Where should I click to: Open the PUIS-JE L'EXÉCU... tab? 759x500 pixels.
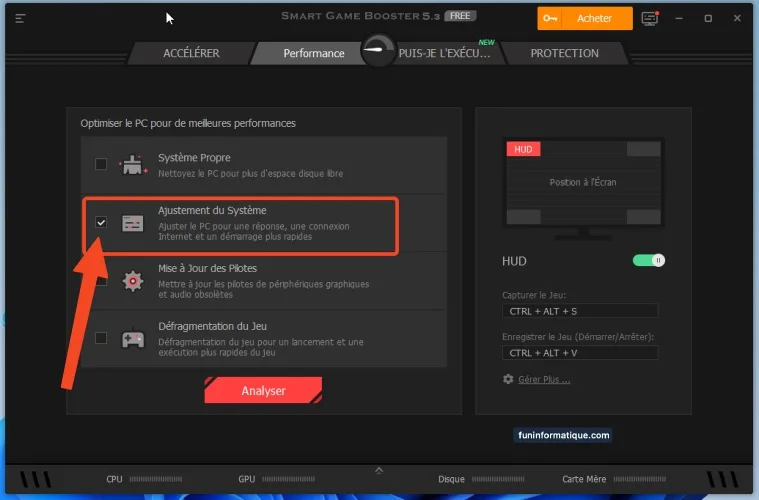coord(444,53)
